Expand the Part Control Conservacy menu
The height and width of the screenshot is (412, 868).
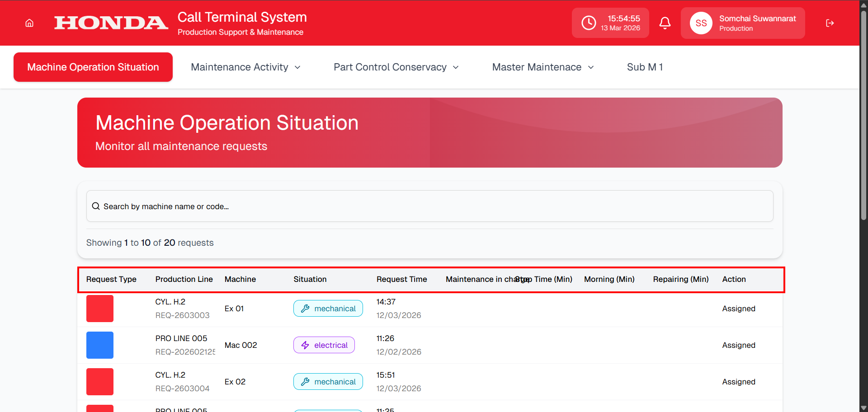coord(396,67)
